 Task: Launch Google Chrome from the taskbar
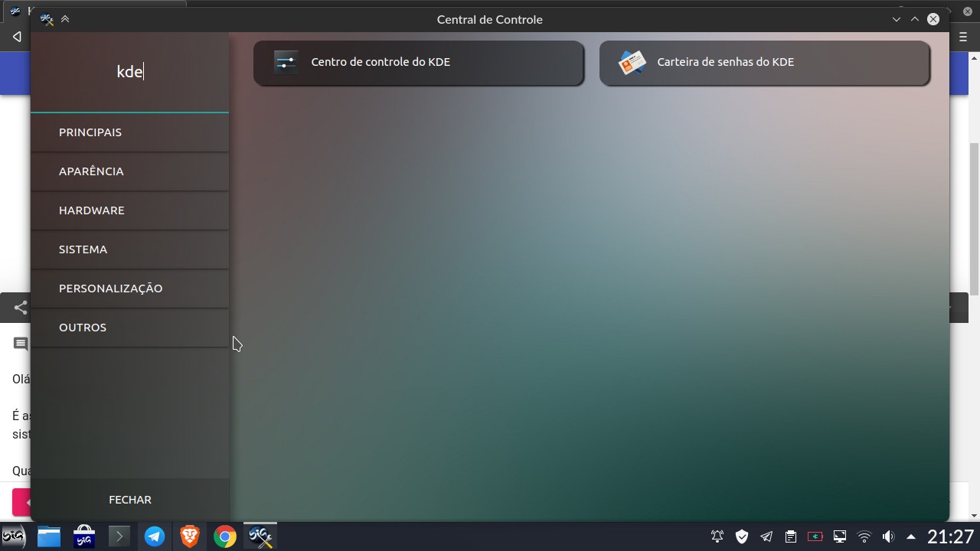[225, 536]
